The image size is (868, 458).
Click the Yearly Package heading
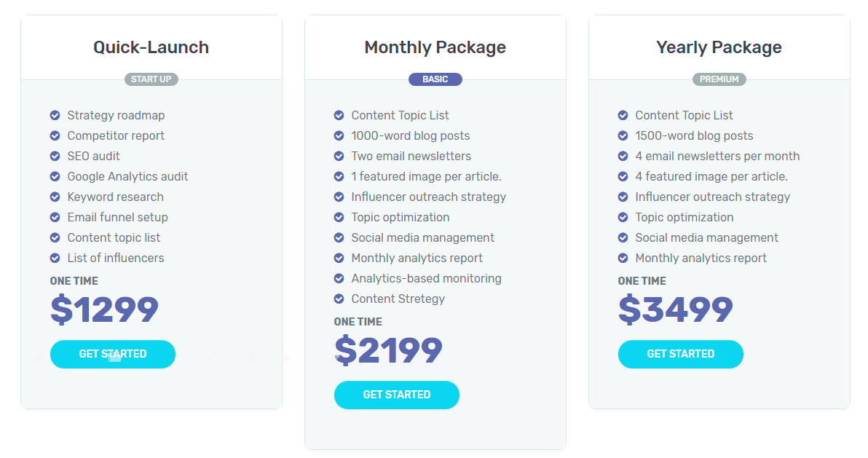[x=719, y=47]
